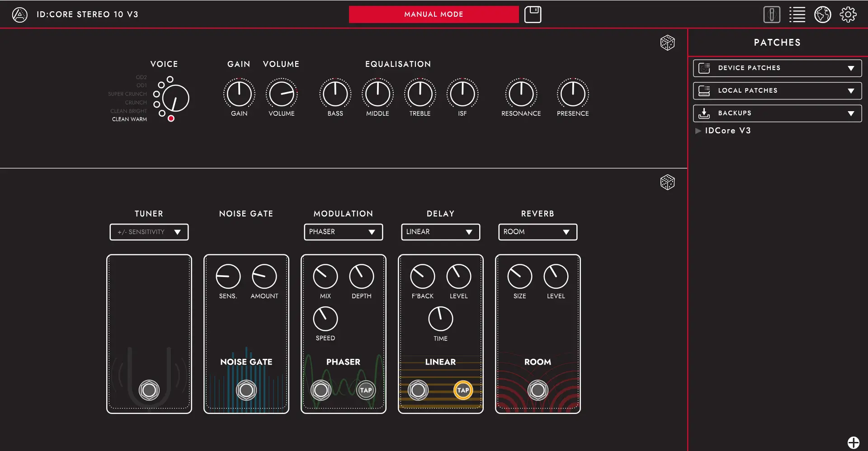Screen dimensions: 868x451
Task: Click the Volume knob
Action: click(282, 94)
